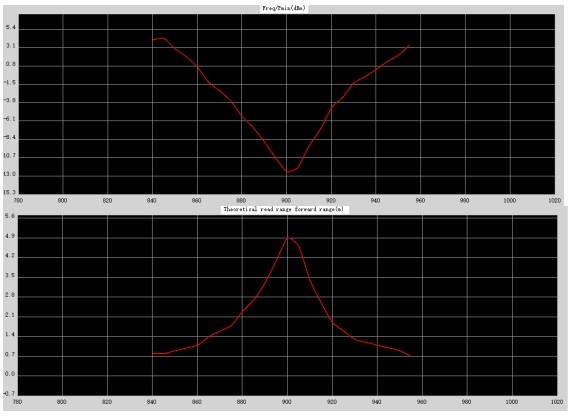Click the 1020 label on top chart x-axis

555,201
